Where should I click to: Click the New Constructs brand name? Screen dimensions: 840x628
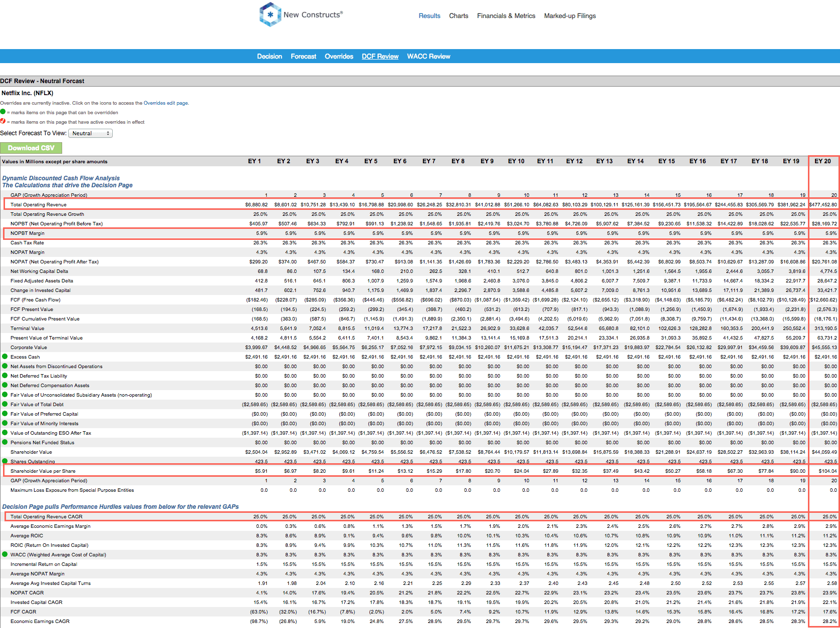[313, 15]
